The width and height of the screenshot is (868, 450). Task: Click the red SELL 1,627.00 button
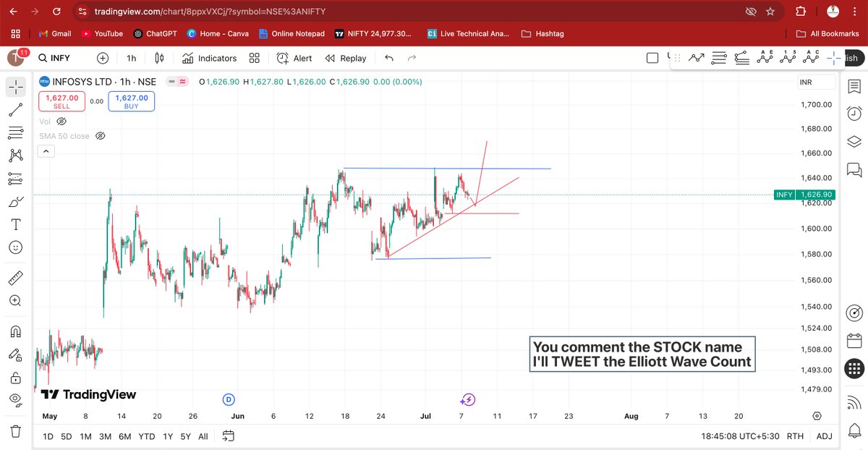click(61, 101)
